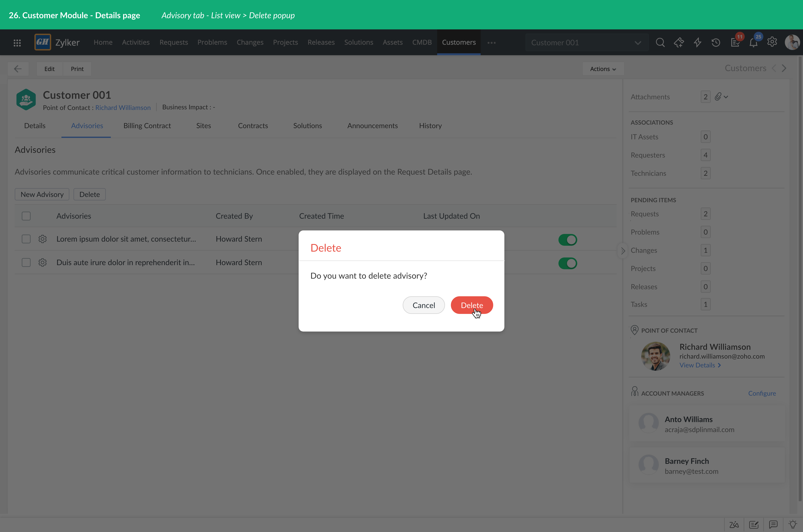The height and width of the screenshot is (532, 803).
Task: Click the New Advisory button
Action: 42,194
